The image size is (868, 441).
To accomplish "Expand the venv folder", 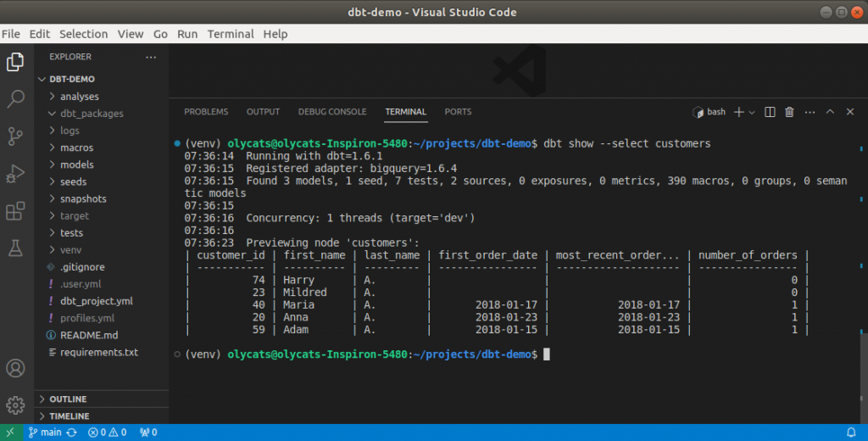I will (102, 250).
